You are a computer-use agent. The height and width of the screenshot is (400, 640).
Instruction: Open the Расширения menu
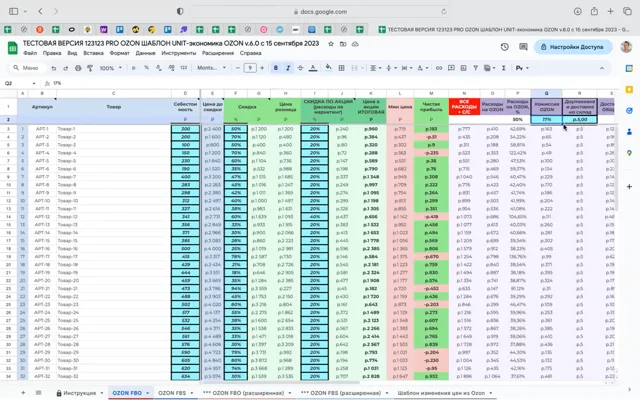(218, 53)
